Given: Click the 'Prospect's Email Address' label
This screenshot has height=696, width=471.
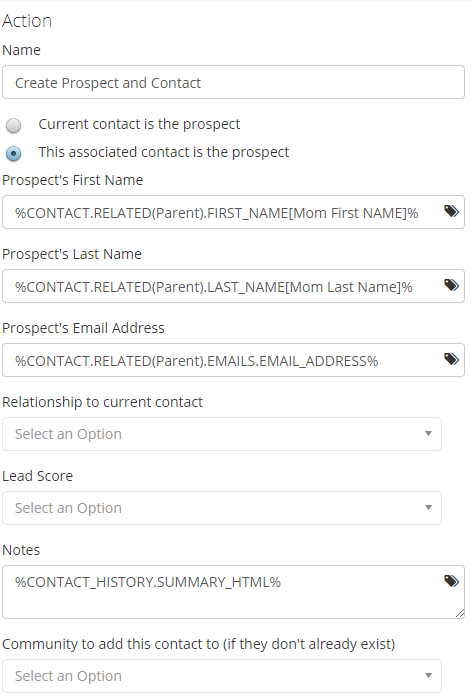Looking at the screenshot, I should pyautogui.click(x=83, y=328).
